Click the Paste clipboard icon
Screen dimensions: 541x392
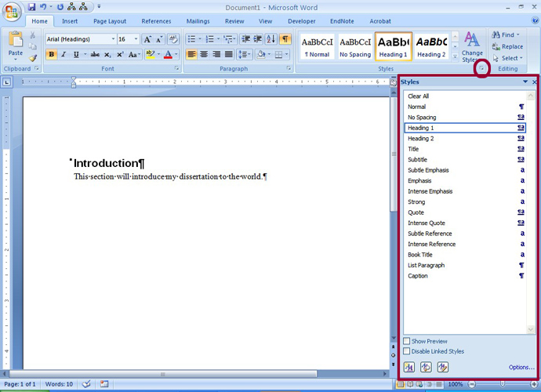pos(16,40)
